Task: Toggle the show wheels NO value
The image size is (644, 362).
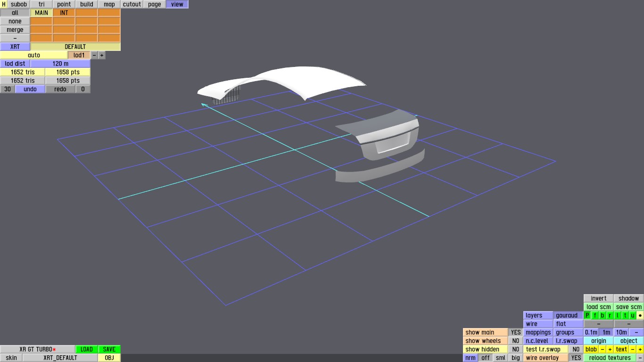Action: (x=516, y=341)
